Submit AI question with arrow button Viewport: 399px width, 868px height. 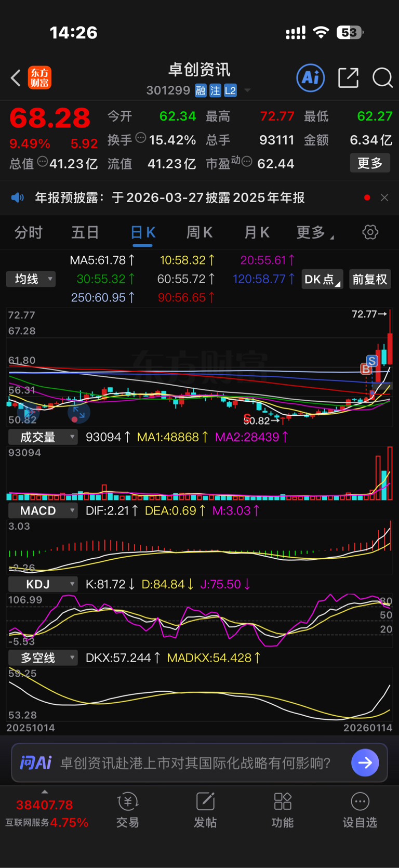tap(365, 762)
